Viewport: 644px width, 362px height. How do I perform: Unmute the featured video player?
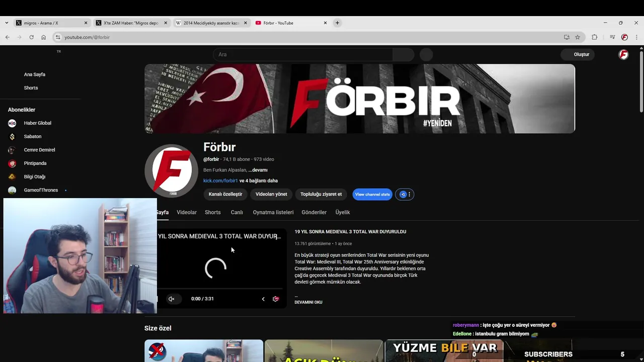coord(171,299)
